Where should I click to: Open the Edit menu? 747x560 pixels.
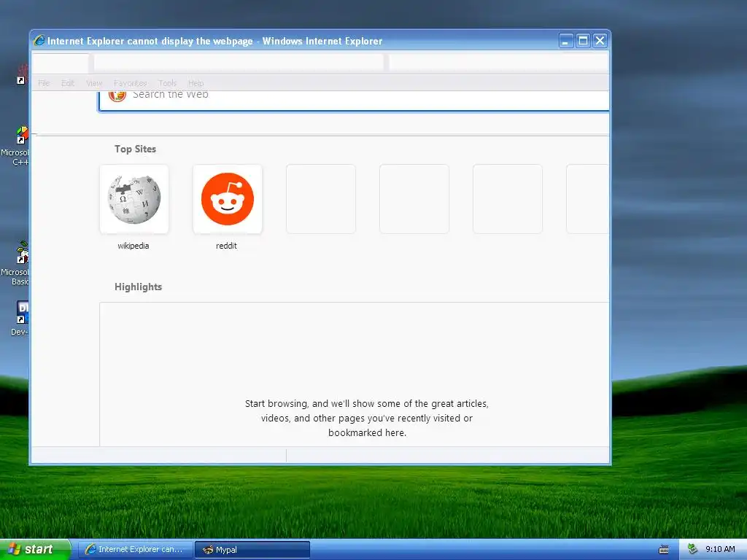pos(68,83)
